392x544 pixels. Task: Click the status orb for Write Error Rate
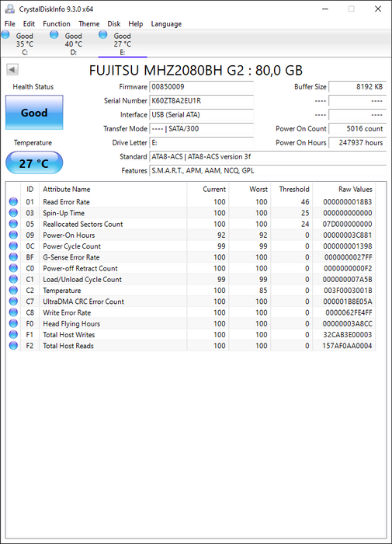tap(13, 312)
